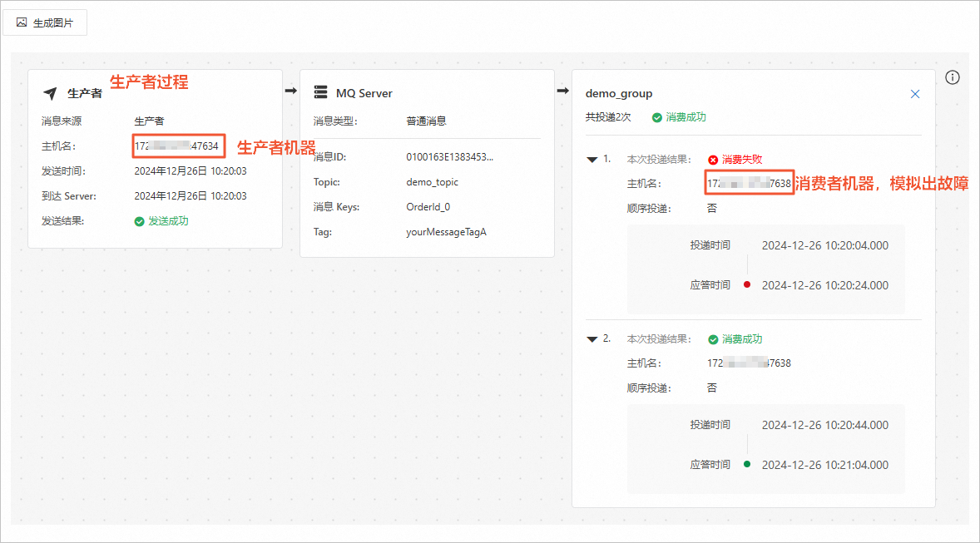
Task: Select response time 2024-12-26 10:21:04.000
Action: pos(825,465)
